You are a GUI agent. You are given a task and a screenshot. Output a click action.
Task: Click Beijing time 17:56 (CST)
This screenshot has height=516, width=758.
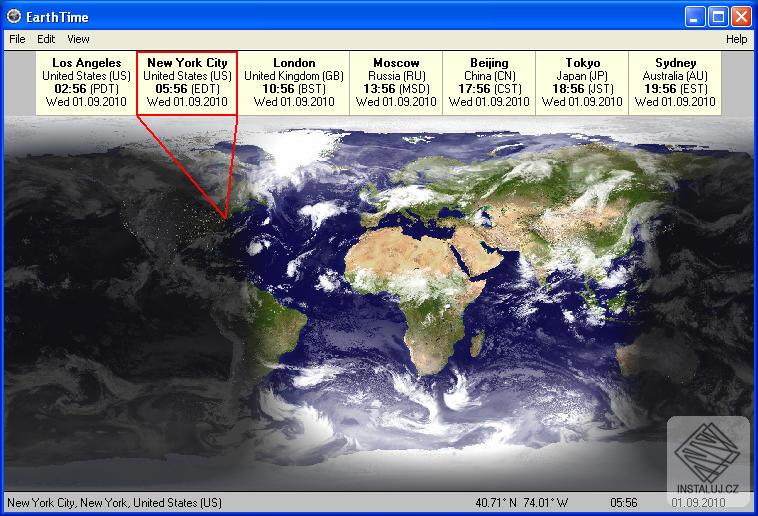(x=489, y=89)
